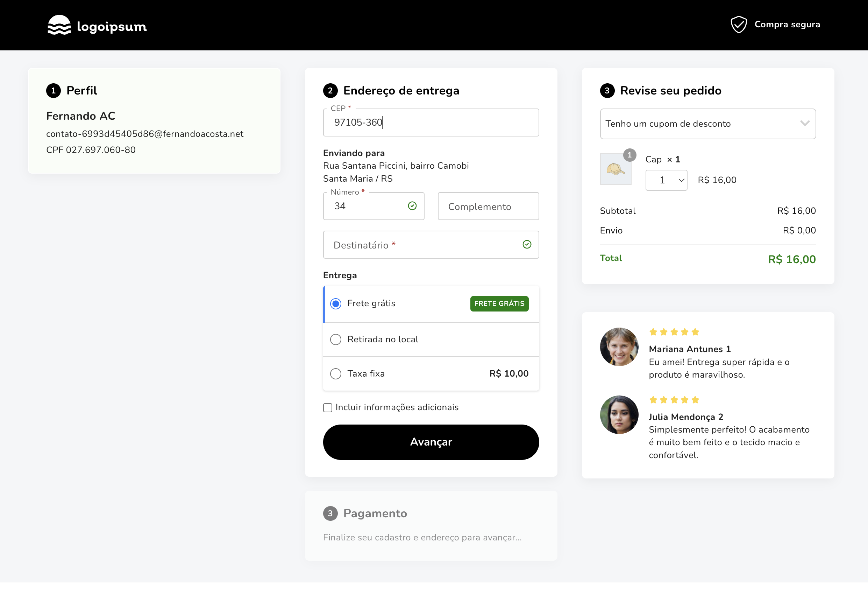Open the Cap quantity dropdown
Image resolution: width=868 pixels, height=602 pixels.
coord(666,180)
